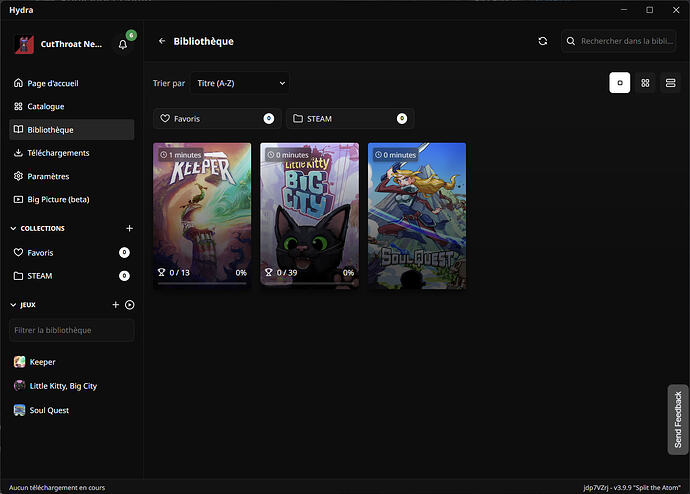
Task: Refresh the library with the sync icon
Action: point(543,41)
